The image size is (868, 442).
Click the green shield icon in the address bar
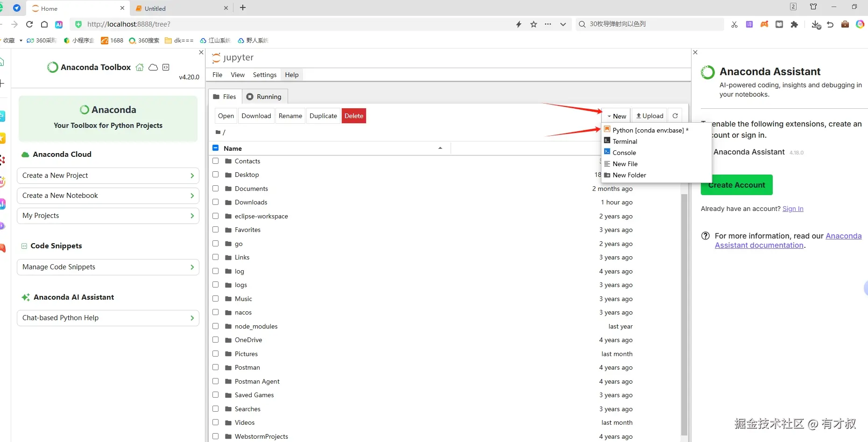coord(78,24)
